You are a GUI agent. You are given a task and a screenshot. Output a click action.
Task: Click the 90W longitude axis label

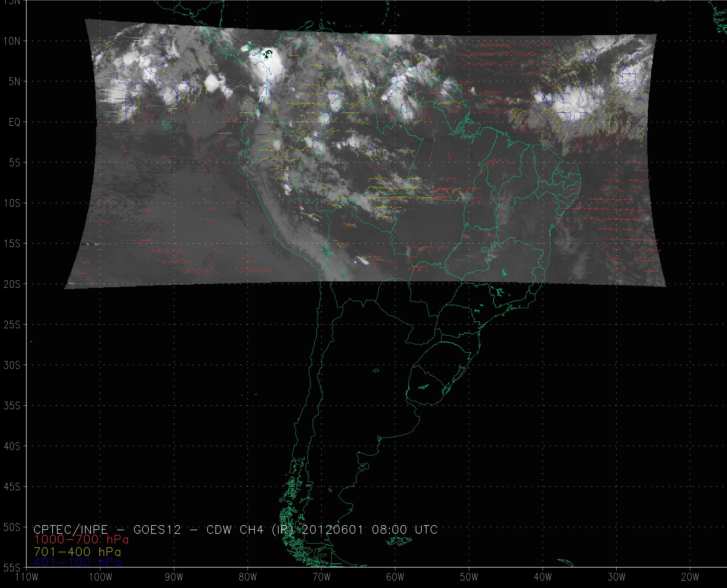(x=174, y=577)
